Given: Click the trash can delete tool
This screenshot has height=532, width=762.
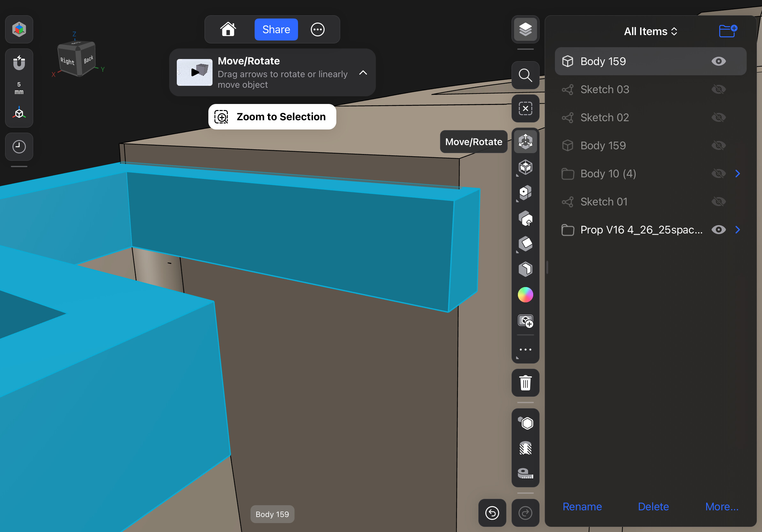Looking at the screenshot, I should tap(525, 383).
